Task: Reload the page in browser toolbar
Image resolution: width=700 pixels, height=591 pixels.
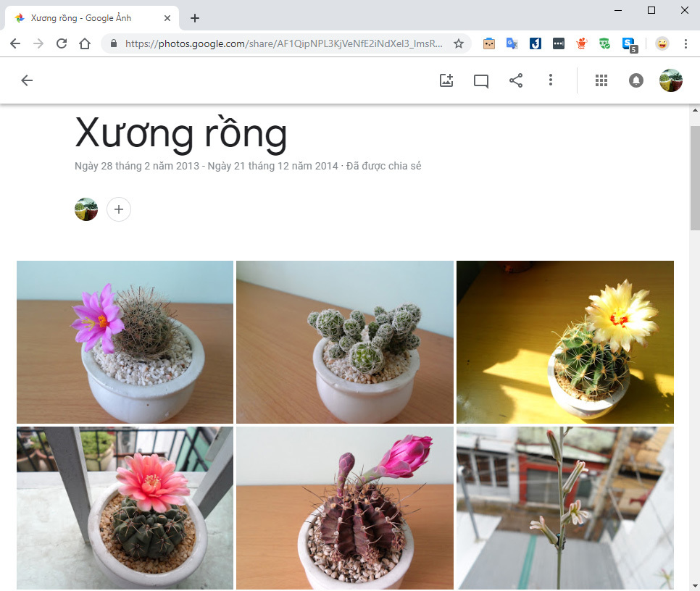Action: coord(62,43)
